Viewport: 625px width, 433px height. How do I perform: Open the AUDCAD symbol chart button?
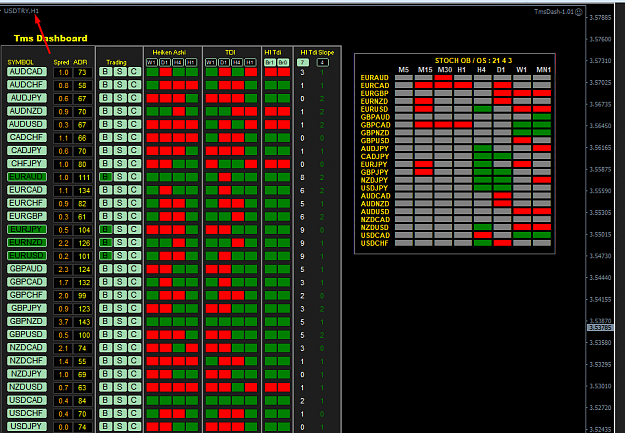27,72
